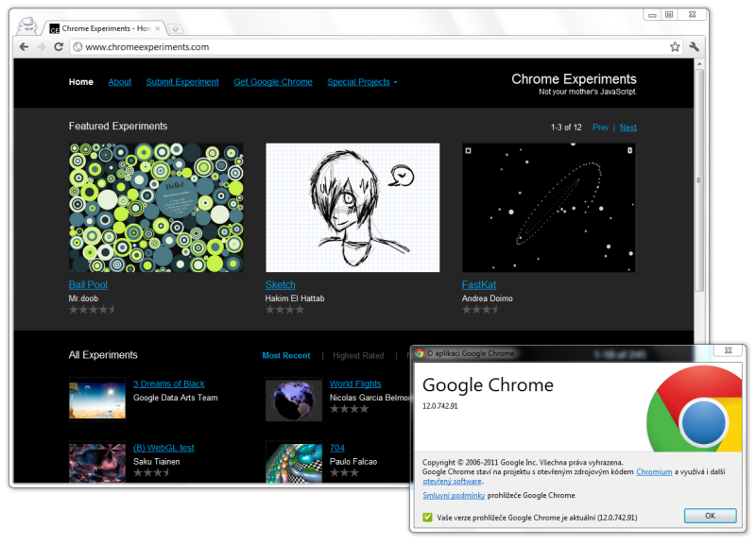Click the Chrome logo in the dialog
This screenshot has width=756, height=545.
click(x=696, y=409)
